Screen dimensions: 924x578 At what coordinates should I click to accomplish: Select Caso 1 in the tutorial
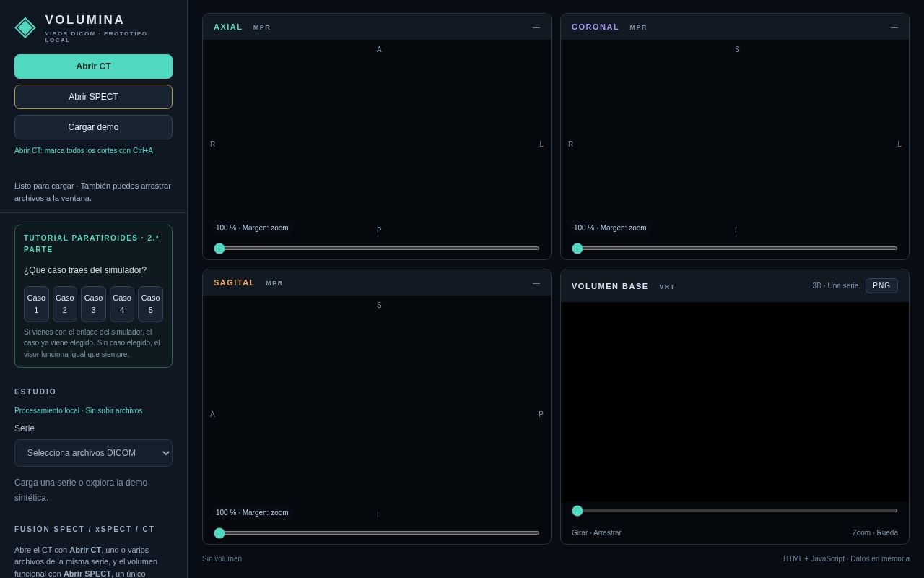tap(36, 304)
